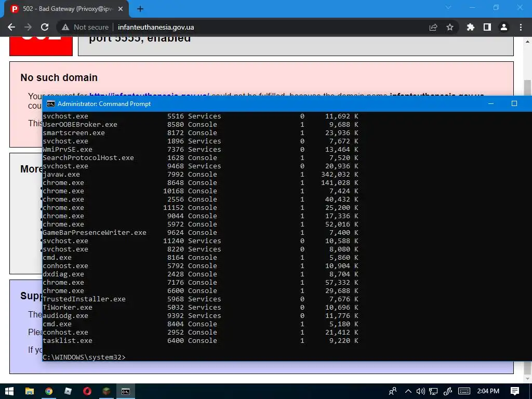Viewport: 532px width, 399px height.
Task: Open the Windows Start menu
Action: click(x=9, y=391)
